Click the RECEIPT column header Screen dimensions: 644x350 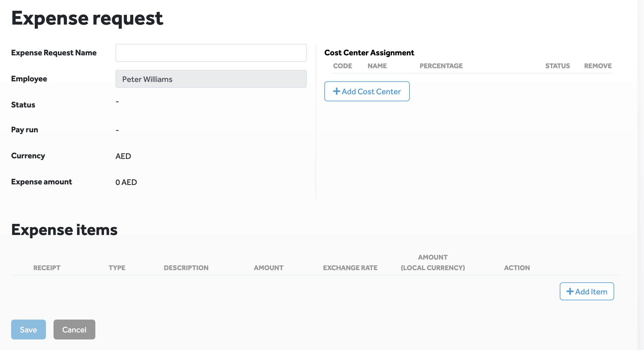tap(47, 268)
